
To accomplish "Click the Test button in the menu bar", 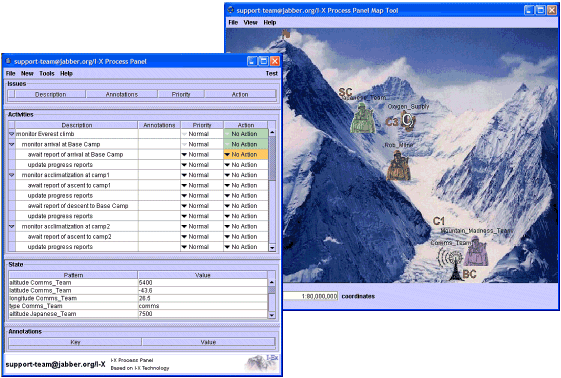I will 272,73.
